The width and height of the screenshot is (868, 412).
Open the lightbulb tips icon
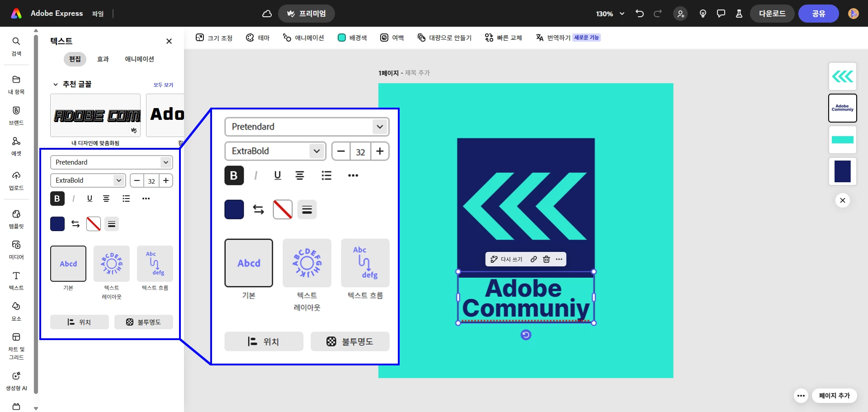[703, 14]
